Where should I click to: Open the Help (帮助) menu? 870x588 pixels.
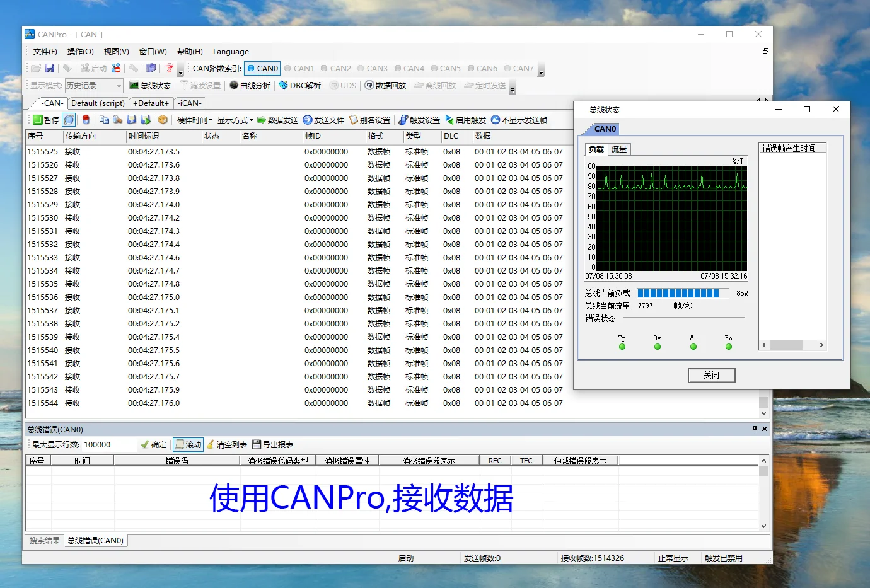(190, 52)
